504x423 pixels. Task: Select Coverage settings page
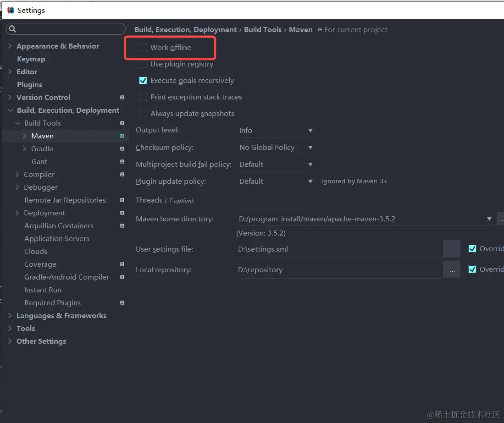40,264
